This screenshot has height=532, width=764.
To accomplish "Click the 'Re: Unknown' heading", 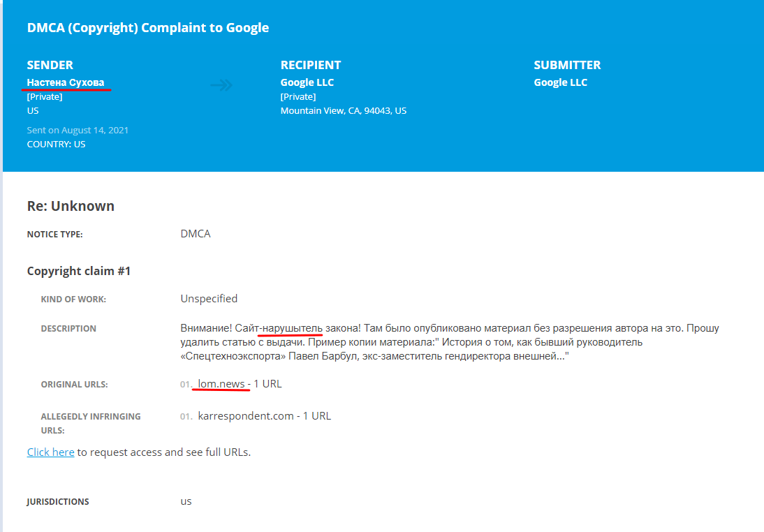I will 71,206.
